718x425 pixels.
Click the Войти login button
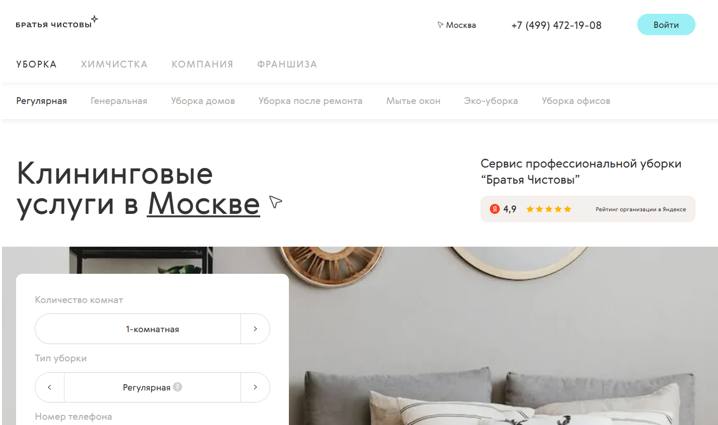(x=666, y=25)
